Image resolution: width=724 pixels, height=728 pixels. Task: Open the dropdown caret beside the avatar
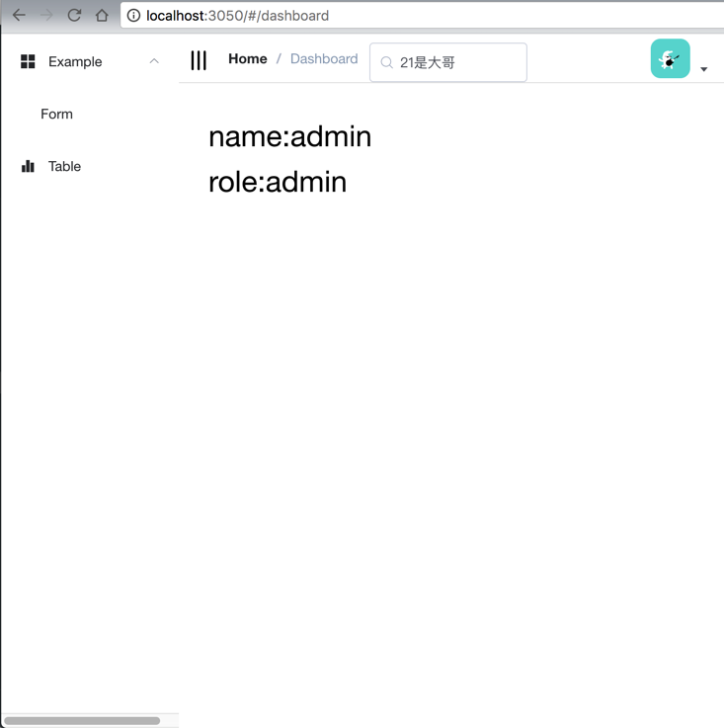pyautogui.click(x=704, y=69)
